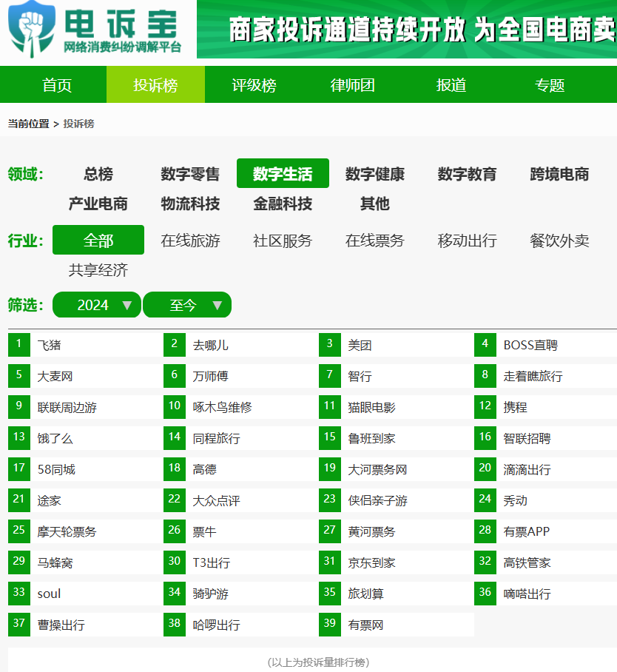Open rank 22 大众点评 entry

(239, 500)
